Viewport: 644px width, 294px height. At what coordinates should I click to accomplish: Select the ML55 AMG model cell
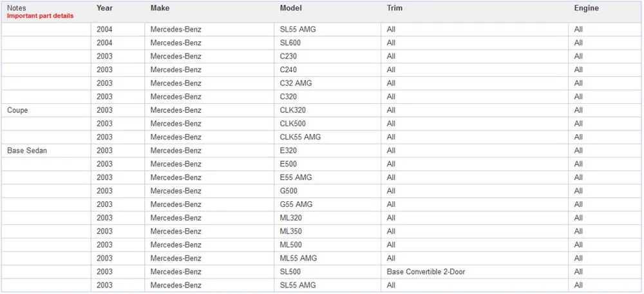[x=298, y=259]
